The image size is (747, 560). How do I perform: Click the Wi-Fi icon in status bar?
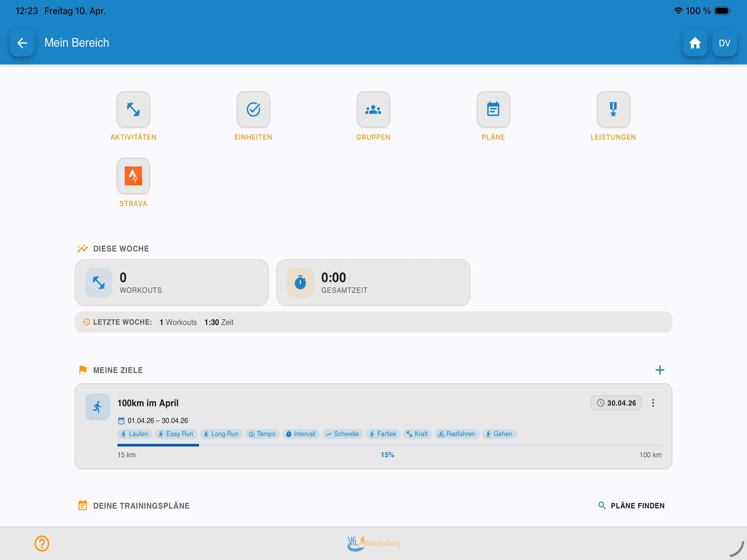click(x=678, y=11)
